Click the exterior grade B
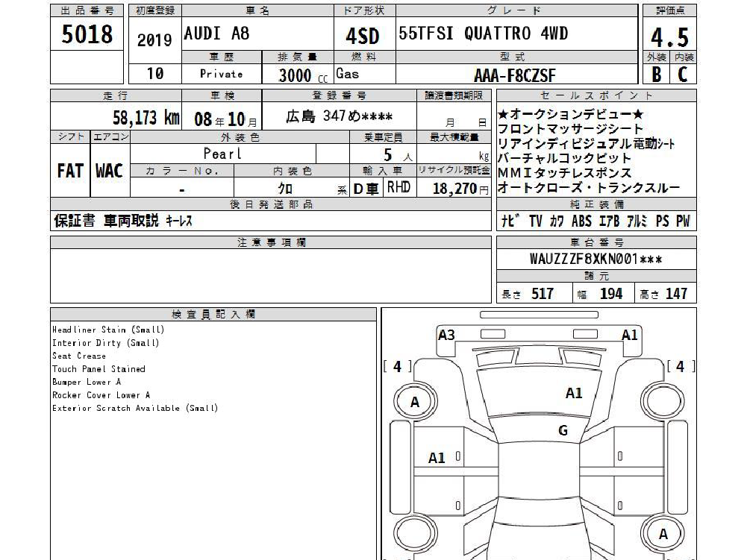 tap(657, 75)
